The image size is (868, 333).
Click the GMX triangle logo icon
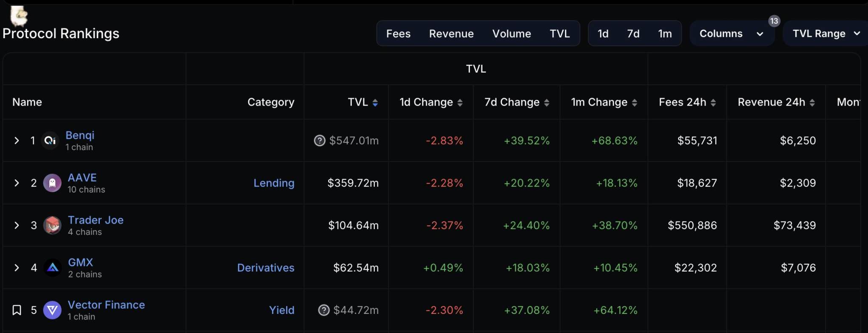tap(53, 268)
